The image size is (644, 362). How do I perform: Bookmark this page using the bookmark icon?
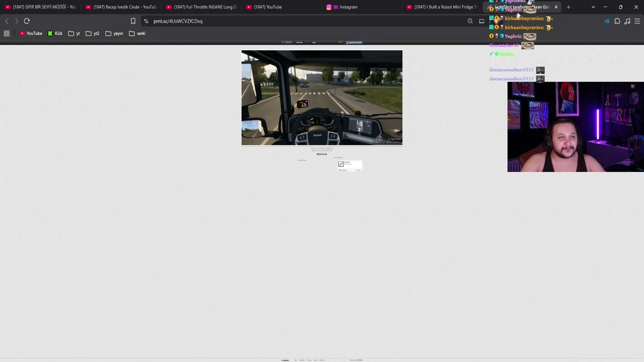133,21
